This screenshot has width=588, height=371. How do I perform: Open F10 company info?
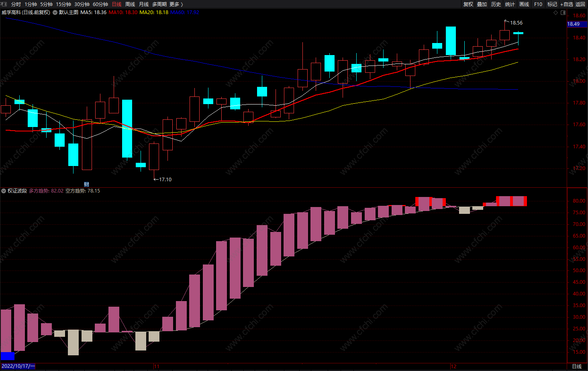(538, 4)
